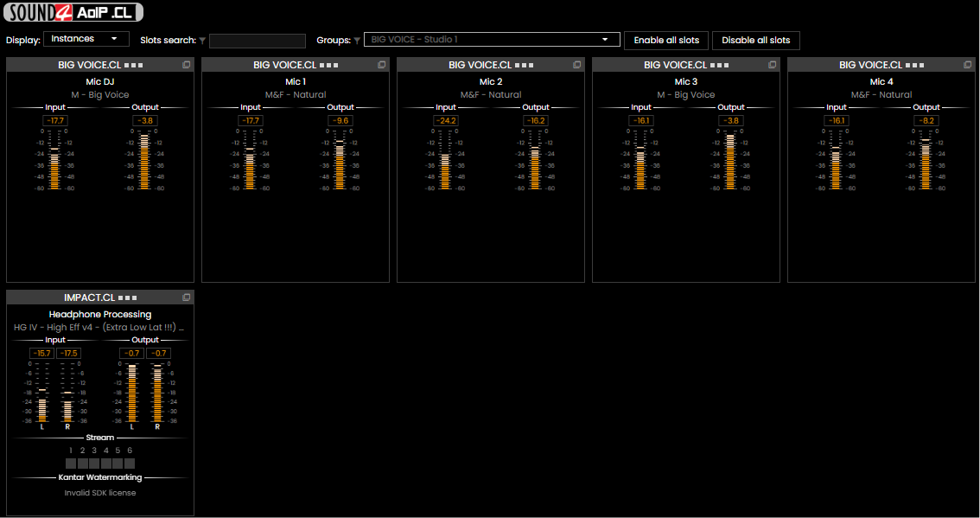Viewport: 980px width, 518px height.
Task: Toggle Stream slot box 6
Action: 130,464
